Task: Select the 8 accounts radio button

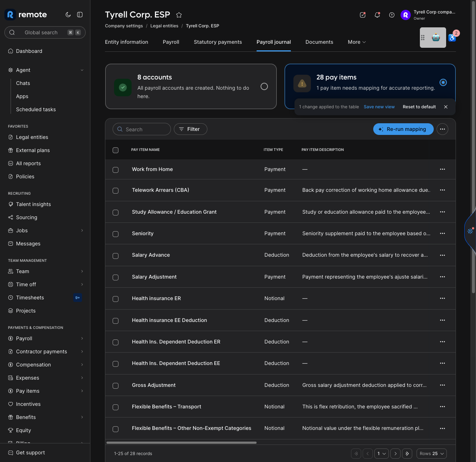Action: 264,86
